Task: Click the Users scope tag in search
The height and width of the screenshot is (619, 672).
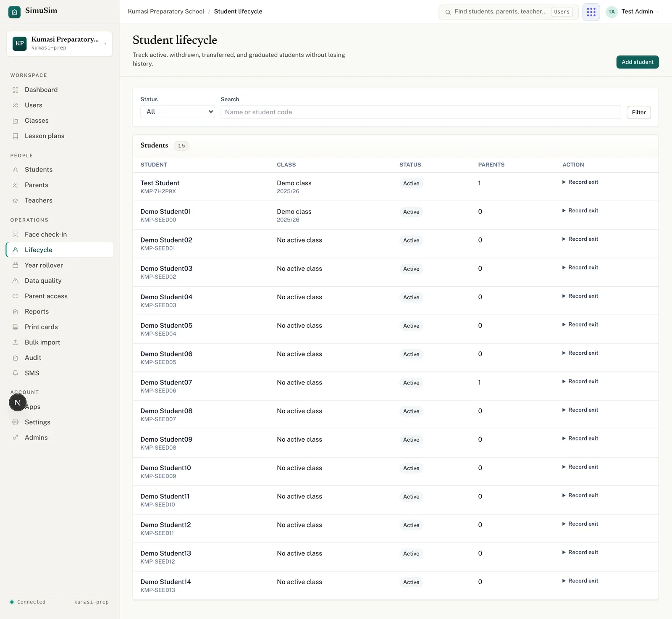Action: click(562, 12)
